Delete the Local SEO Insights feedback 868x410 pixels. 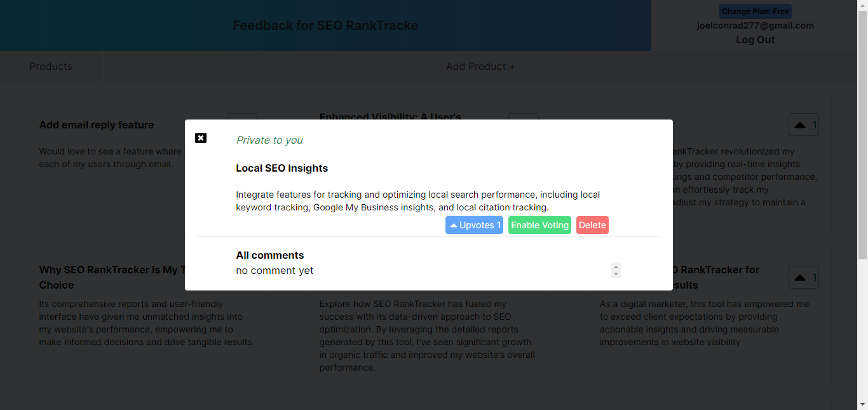(x=592, y=225)
